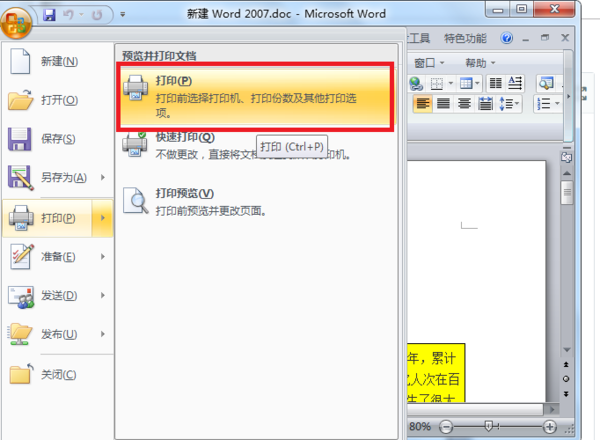The width and height of the screenshot is (600, 440).
Task: Choose 打开(O) in the Office menu
Action: pos(57,100)
